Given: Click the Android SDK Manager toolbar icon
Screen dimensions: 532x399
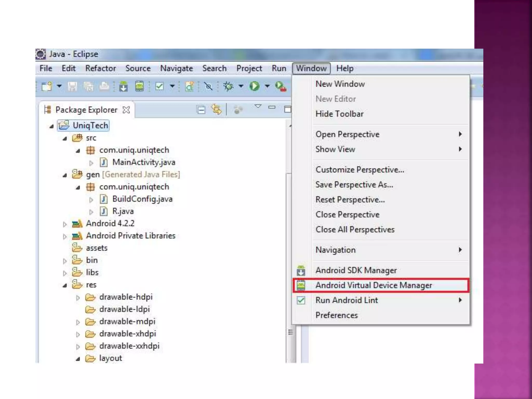Looking at the screenshot, I should [123, 87].
